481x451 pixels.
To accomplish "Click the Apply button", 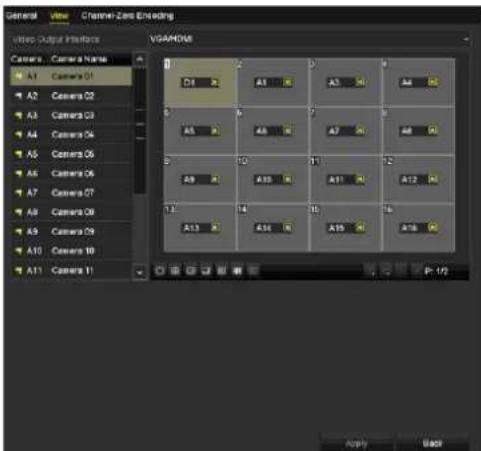I will 356,444.
